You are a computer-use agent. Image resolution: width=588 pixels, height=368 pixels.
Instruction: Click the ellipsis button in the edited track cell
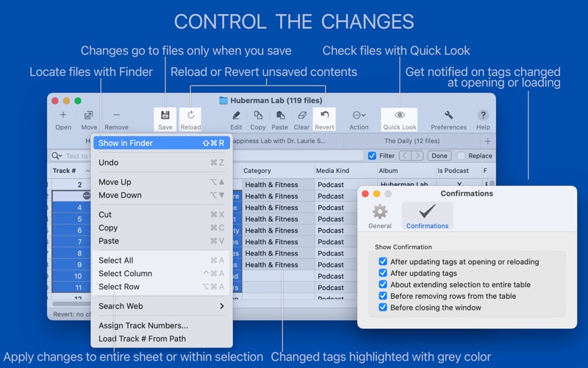point(87,196)
